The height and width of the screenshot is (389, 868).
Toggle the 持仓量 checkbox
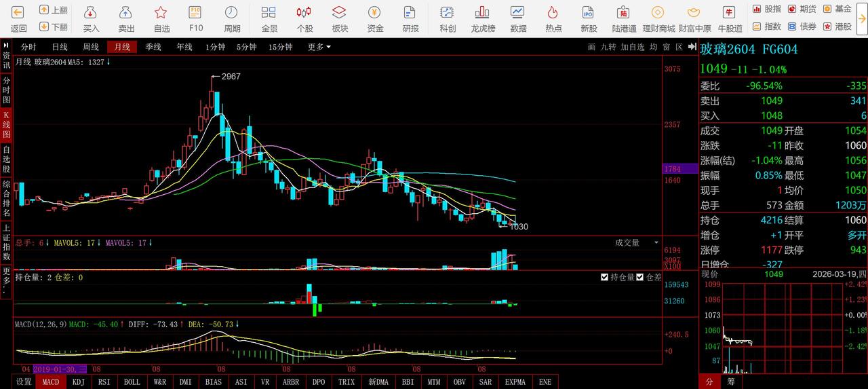point(605,277)
